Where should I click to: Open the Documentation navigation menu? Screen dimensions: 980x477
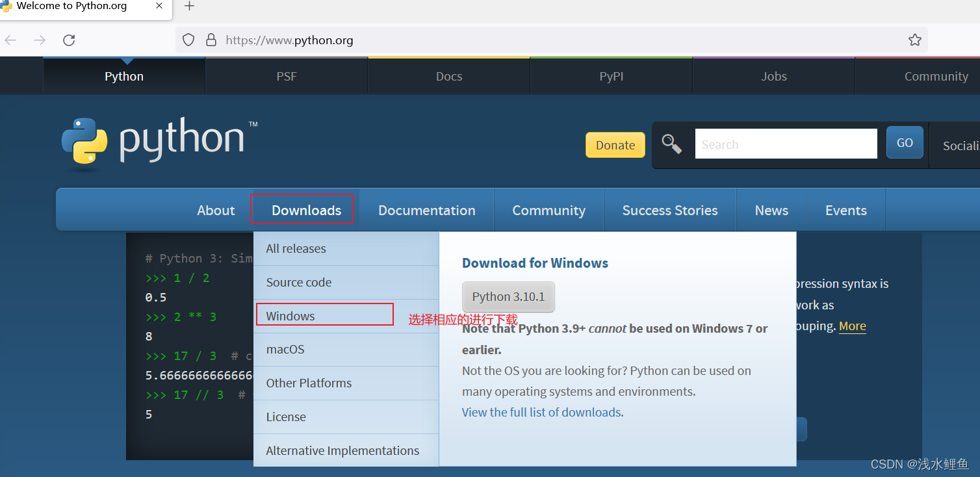[427, 210]
